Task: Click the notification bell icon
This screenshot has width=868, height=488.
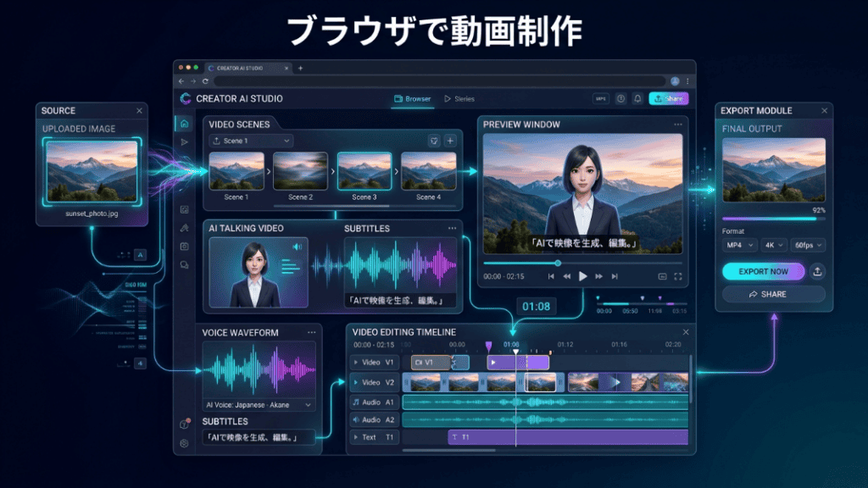Action: tap(637, 98)
